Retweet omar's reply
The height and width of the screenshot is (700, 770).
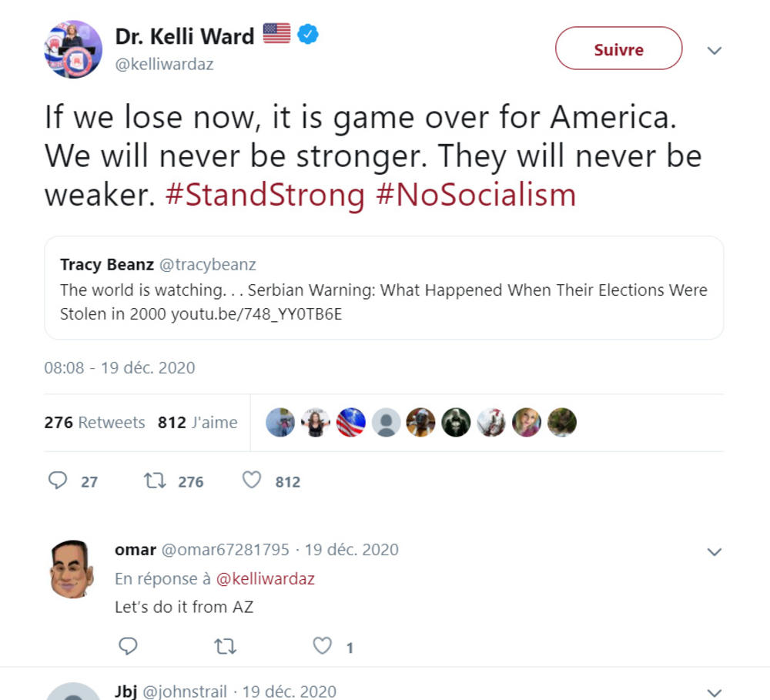coord(225,647)
